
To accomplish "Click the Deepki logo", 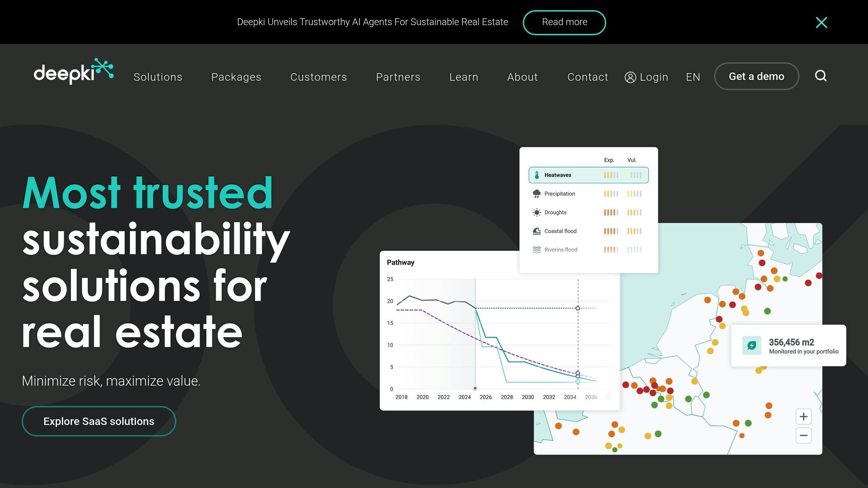I will pos(73,71).
